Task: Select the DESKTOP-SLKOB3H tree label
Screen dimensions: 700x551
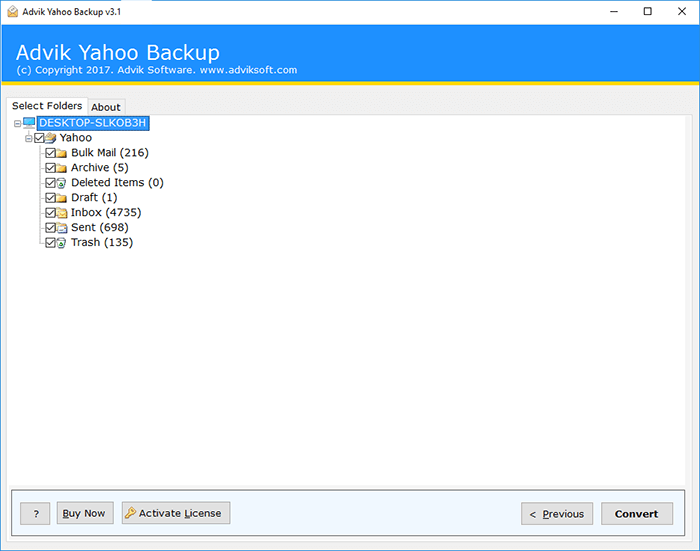Action: pyautogui.click(x=92, y=123)
